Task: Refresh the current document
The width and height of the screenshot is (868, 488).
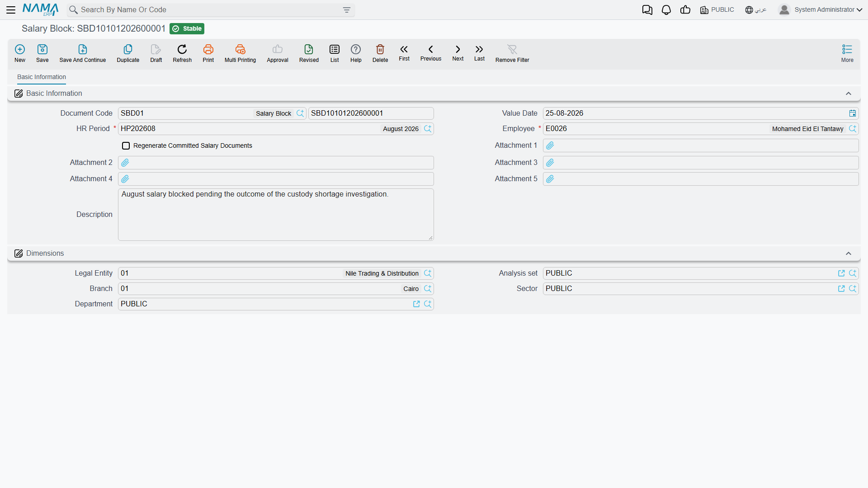Action: click(x=182, y=53)
